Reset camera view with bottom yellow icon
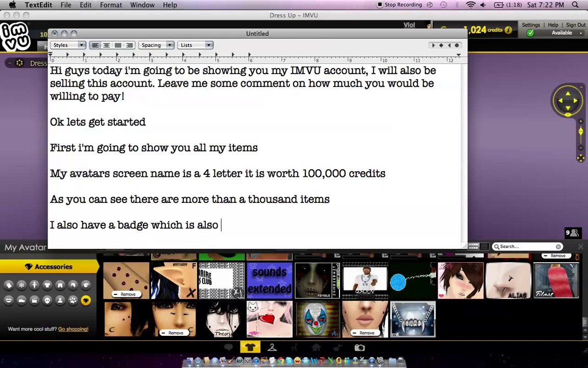 pos(580,158)
